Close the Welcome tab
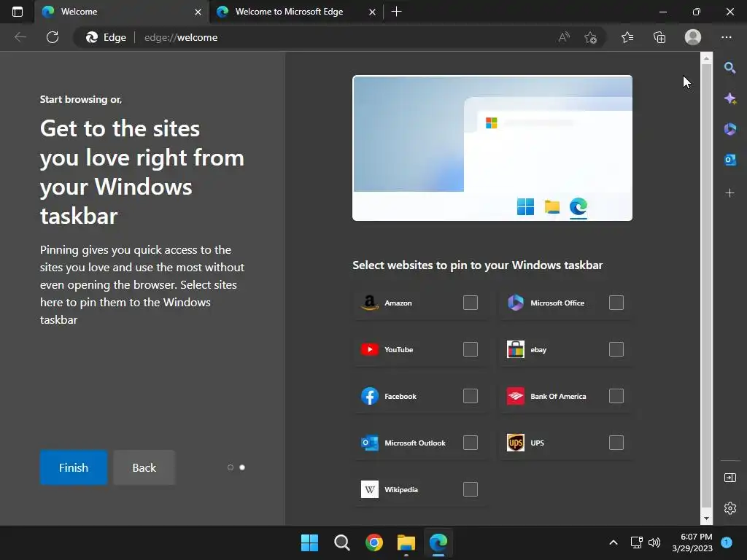The height and width of the screenshot is (560, 747). pos(198,12)
